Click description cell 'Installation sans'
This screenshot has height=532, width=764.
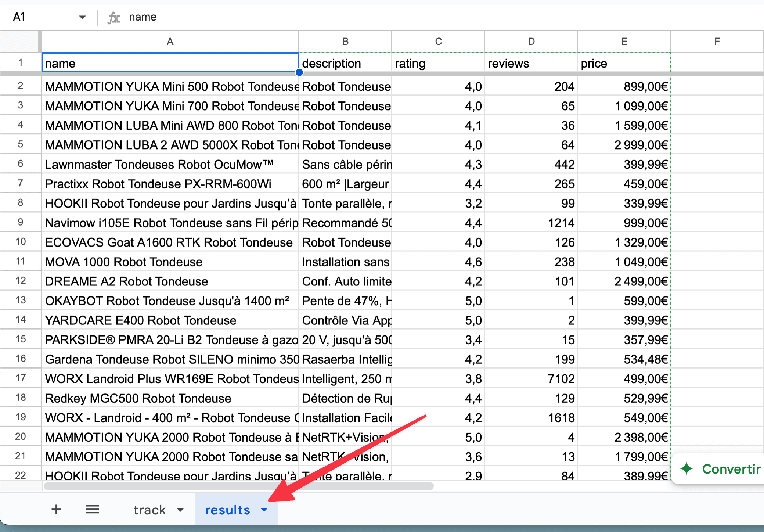[x=345, y=262]
